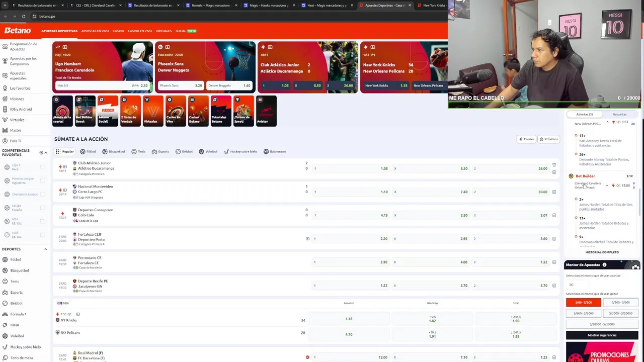Open stats icon for Fortaleza CEIF match
The image size is (644, 362).
click(554, 238)
